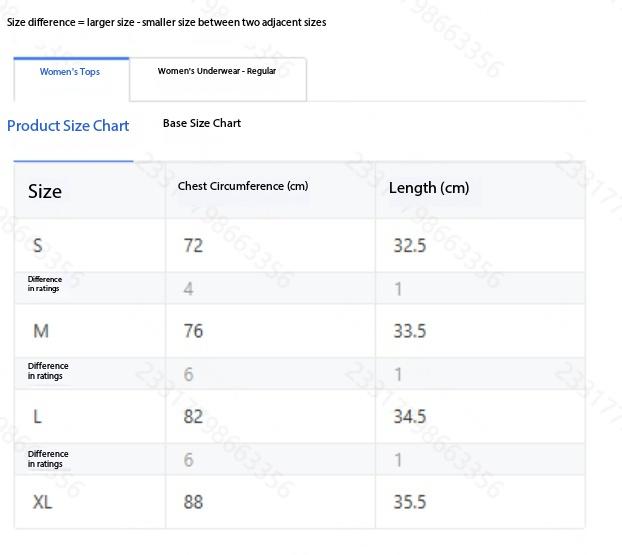
Task: Click length value 35.5 in XL row
Action: pyautogui.click(x=410, y=502)
